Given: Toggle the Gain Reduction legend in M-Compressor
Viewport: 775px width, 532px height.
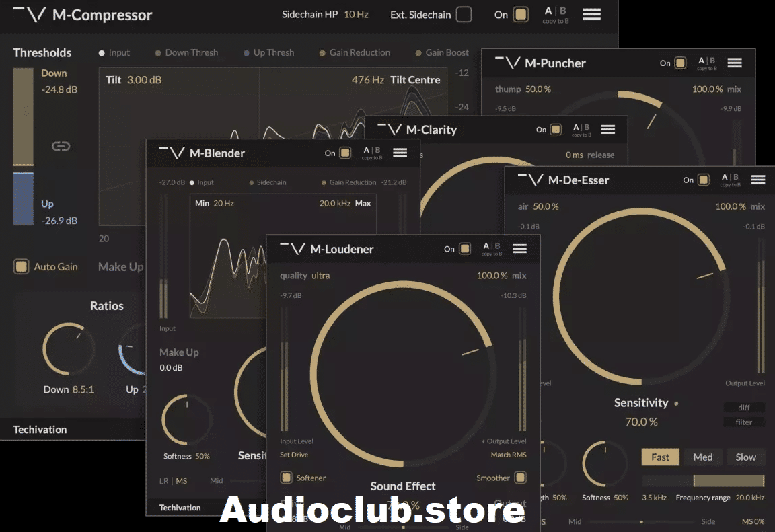Looking at the screenshot, I should click(355, 52).
